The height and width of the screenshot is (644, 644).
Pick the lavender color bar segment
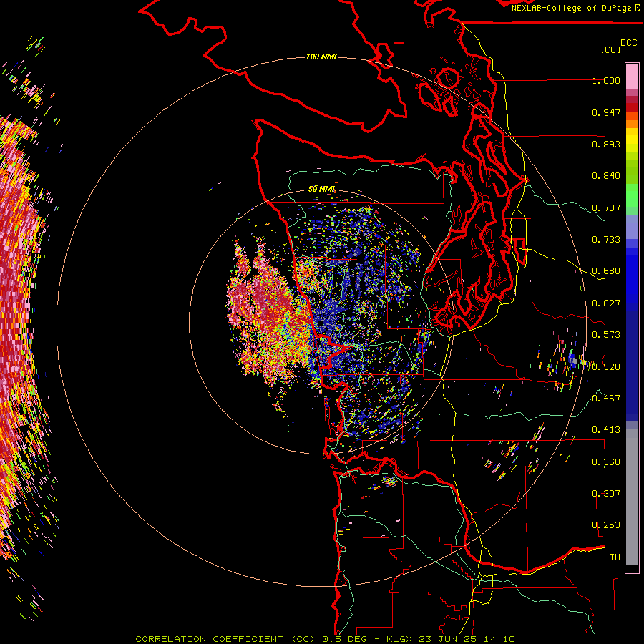click(x=632, y=227)
